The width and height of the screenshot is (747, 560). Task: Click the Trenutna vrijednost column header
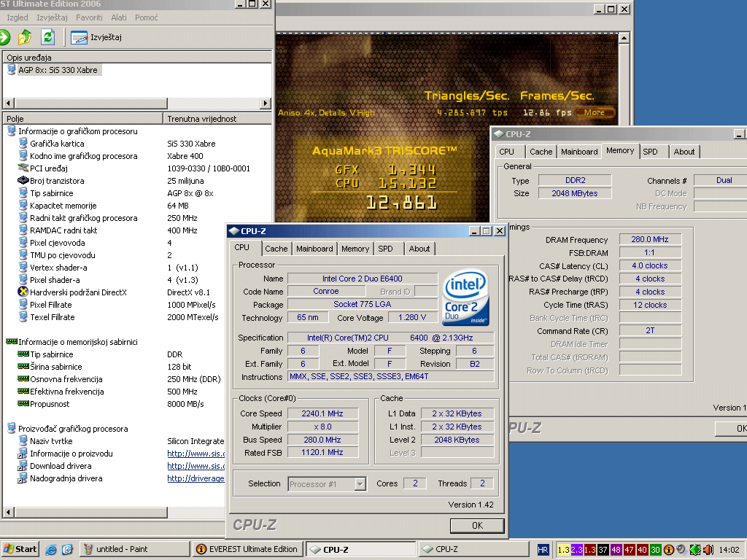(x=217, y=119)
